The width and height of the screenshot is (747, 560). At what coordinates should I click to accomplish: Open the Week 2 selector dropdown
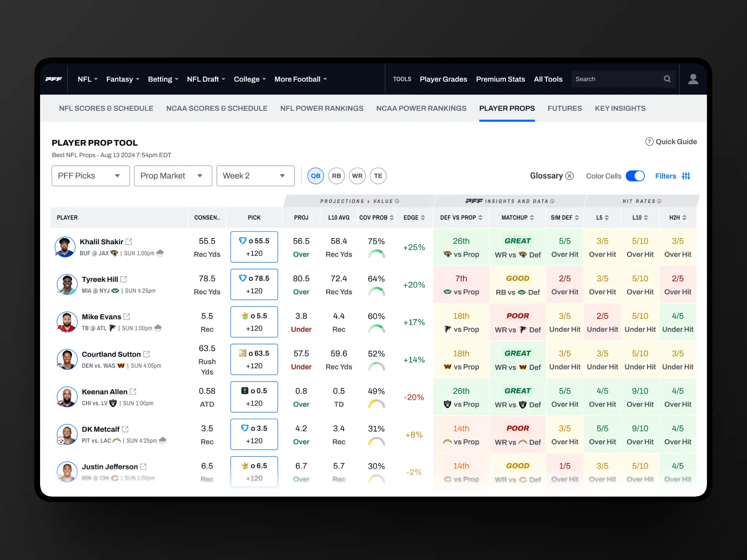255,176
